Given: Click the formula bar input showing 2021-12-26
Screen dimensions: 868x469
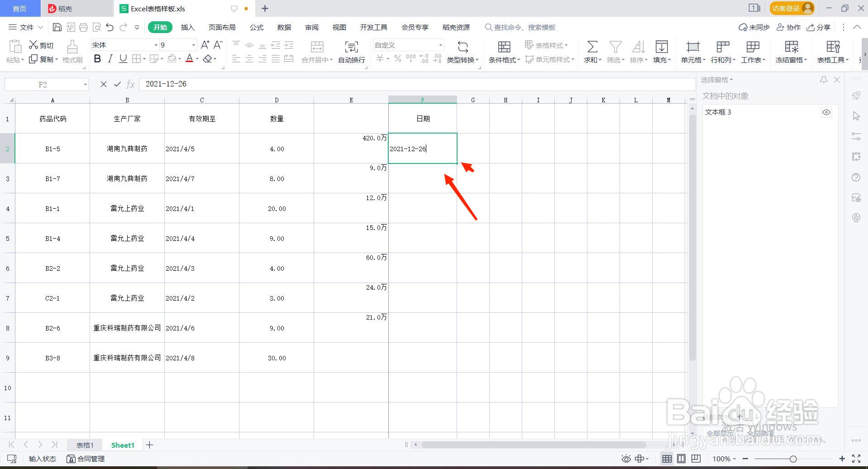Looking at the screenshot, I should click(x=417, y=84).
